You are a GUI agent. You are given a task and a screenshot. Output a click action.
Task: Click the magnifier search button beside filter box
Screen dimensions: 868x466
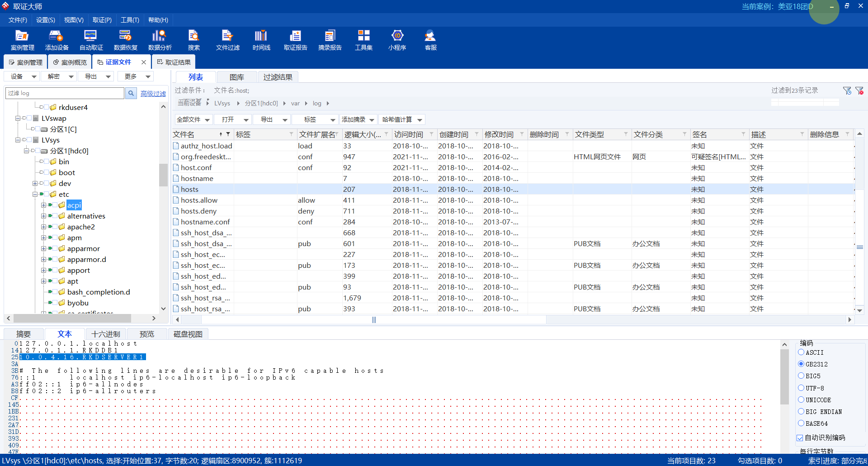[131, 93]
